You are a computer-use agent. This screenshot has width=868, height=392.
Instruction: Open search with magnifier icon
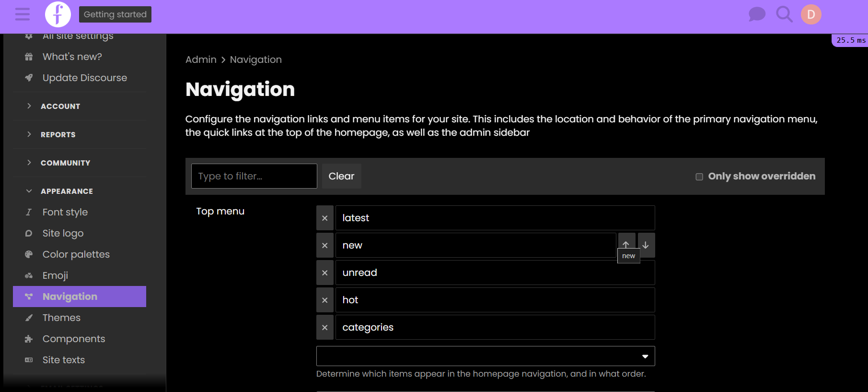point(784,14)
